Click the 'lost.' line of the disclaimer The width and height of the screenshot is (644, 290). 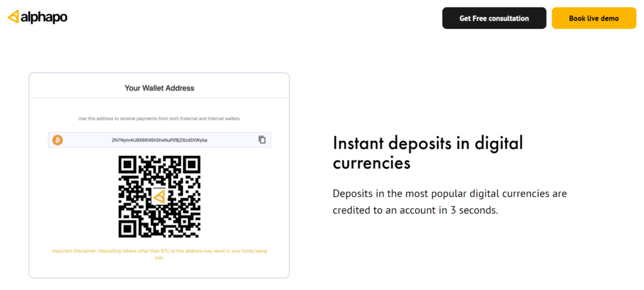(159, 259)
